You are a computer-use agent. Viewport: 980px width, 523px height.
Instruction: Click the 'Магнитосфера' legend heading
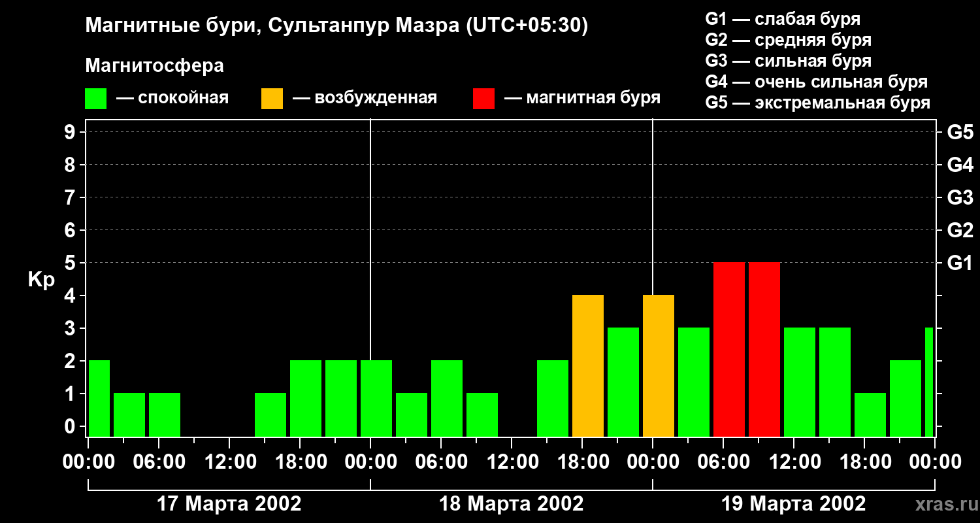(x=155, y=66)
